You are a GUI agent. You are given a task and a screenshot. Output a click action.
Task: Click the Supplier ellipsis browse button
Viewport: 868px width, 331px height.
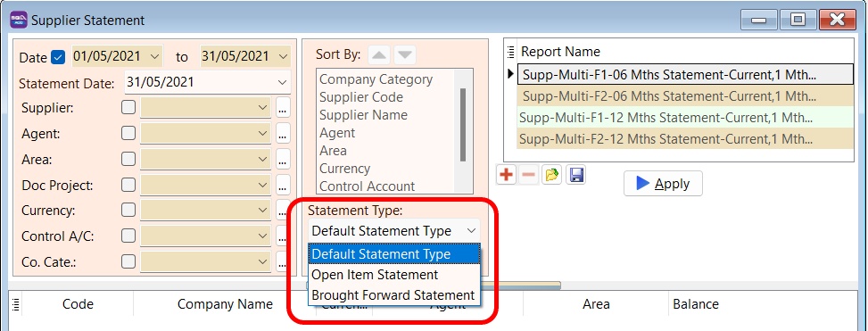coord(283,108)
